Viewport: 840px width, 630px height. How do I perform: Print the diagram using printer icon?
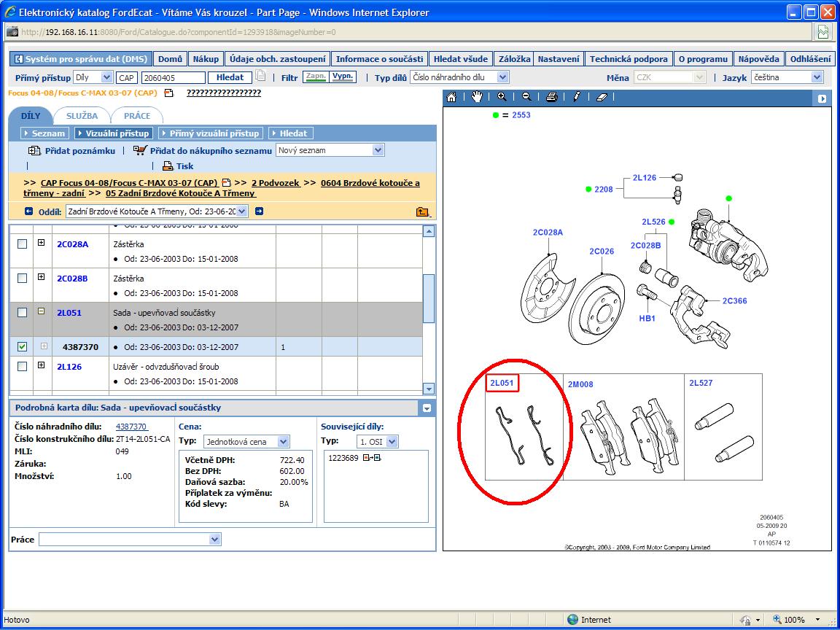(552, 97)
